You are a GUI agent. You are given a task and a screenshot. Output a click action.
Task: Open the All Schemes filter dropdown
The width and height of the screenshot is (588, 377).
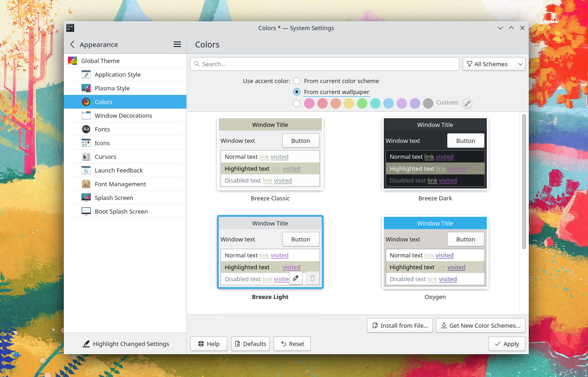click(x=494, y=64)
